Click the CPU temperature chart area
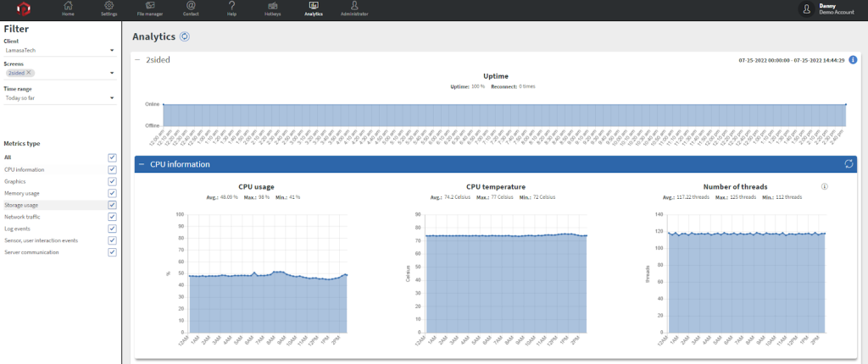Image resolution: width=868 pixels, height=364 pixels. coord(507,273)
